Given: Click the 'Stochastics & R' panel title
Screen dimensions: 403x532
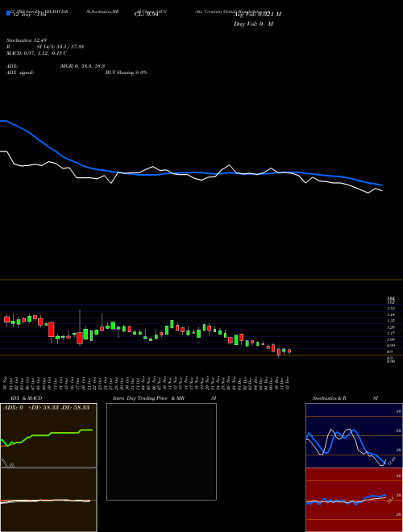Looking at the screenshot, I should tap(329, 398).
